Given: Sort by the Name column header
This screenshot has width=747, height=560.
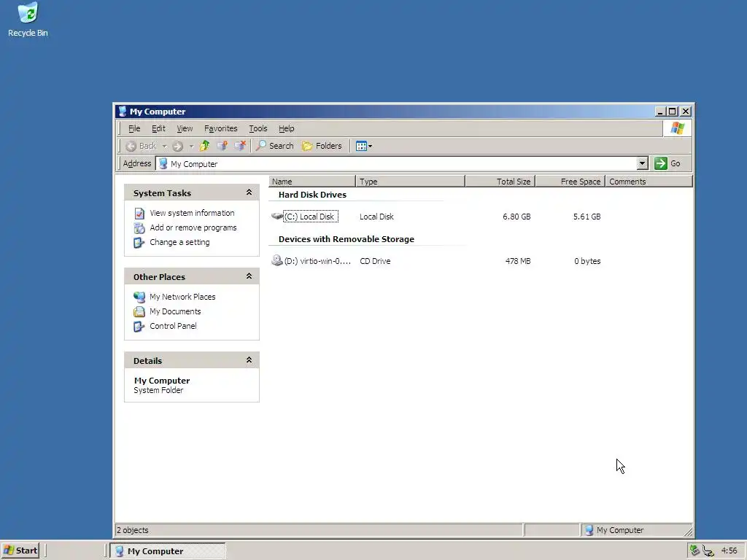Looking at the screenshot, I should click(312, 182).
